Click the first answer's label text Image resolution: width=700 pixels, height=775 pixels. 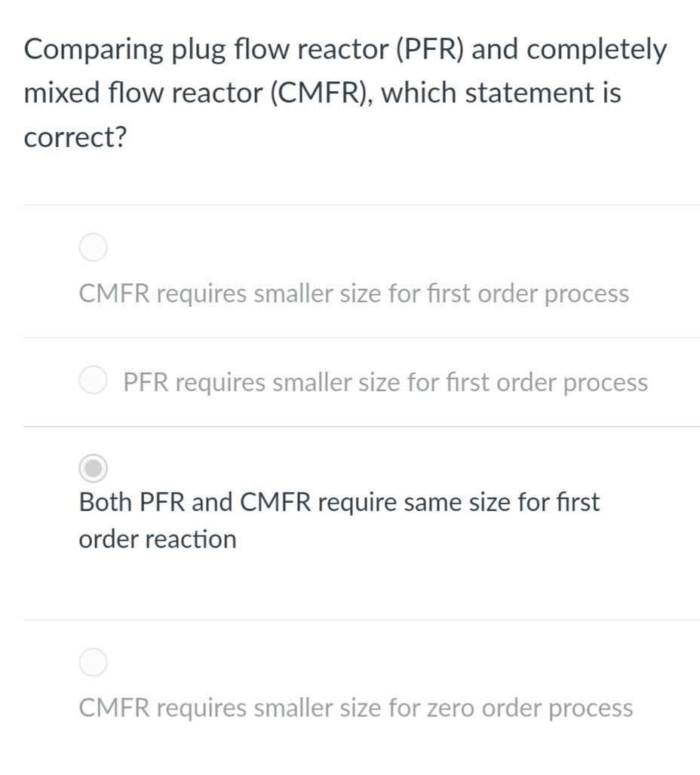353,293
